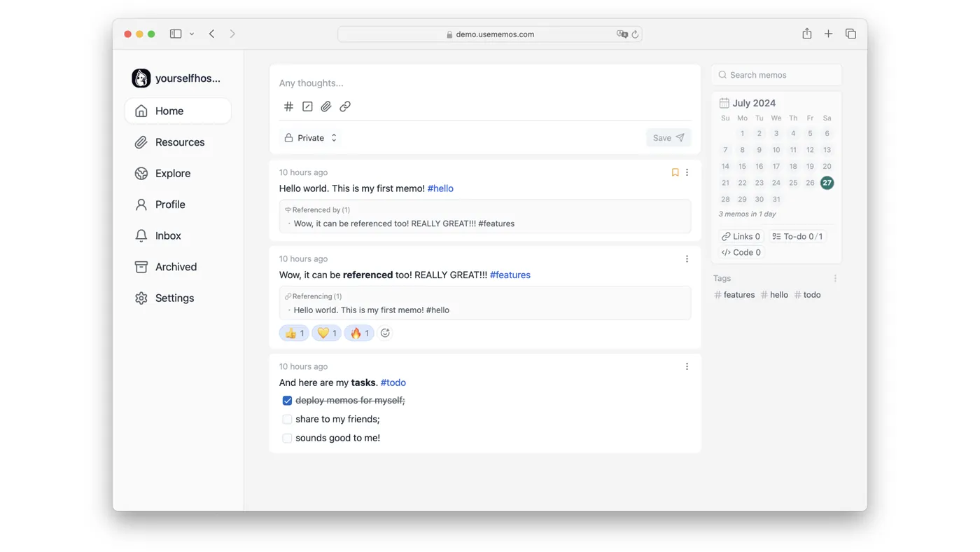Screen dimensions: 980x552
Task: Insert a tag with the hash icon
Action: (288, 106)
